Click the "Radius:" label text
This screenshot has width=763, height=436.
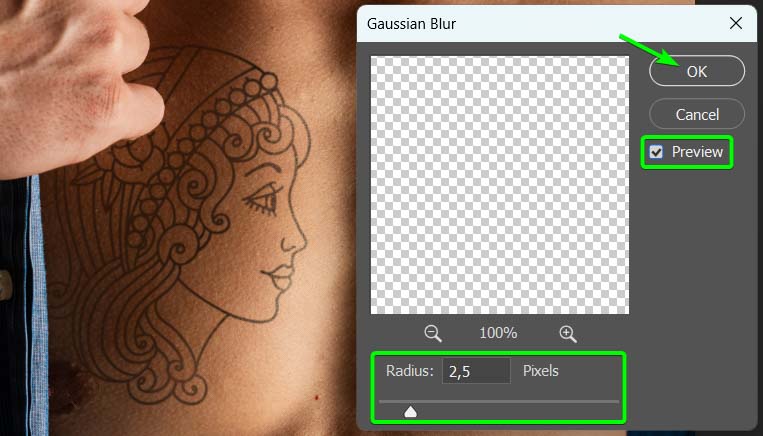pyautogui.click(x=410, y=372)
